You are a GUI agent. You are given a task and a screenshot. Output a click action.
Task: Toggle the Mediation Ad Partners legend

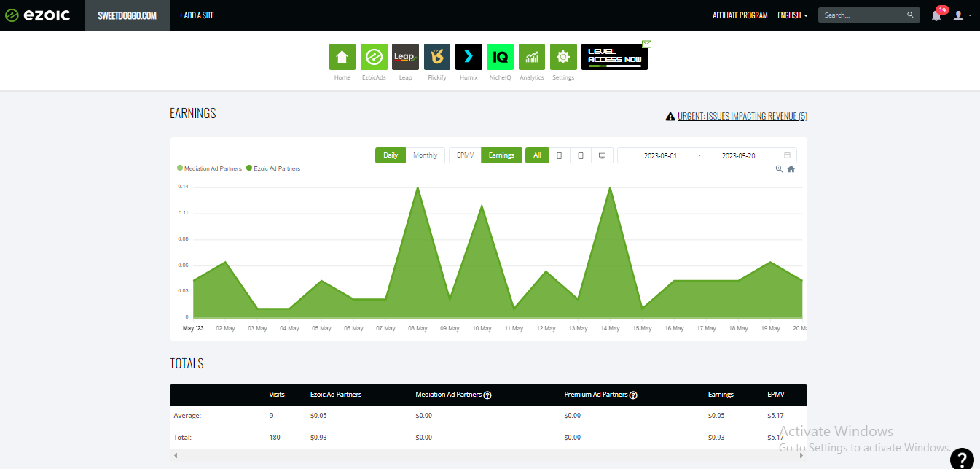[x=210, y=168]
